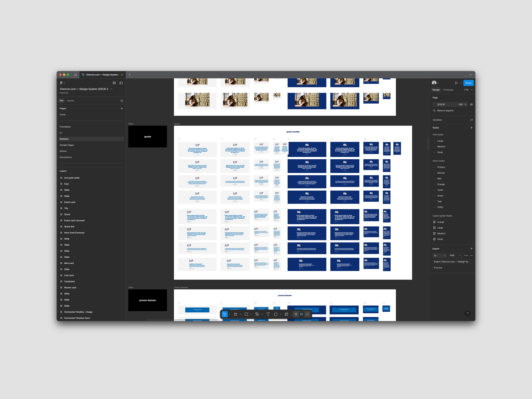This screenshot has height=399, width=532.
Task: Open the Actions components icon
Action: pos(286,314)
